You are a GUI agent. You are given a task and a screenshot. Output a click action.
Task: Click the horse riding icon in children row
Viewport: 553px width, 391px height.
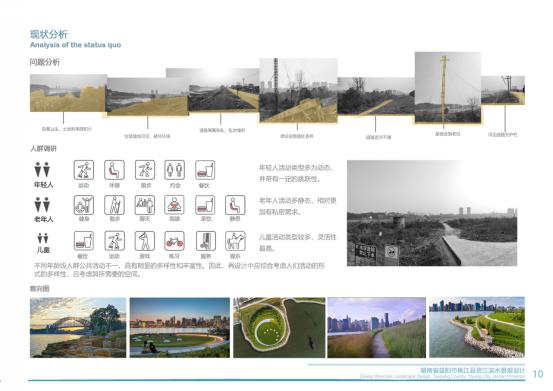click(x=235, y=241)
